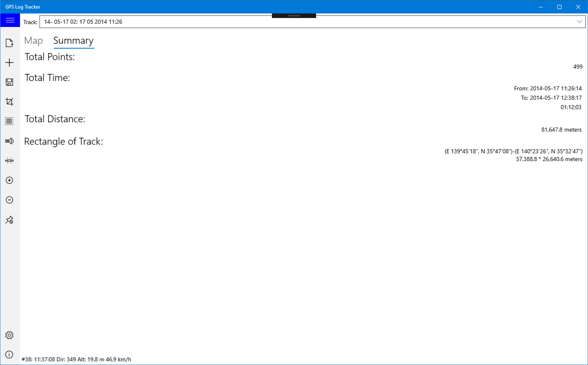Select the rename track tool
The width and height of the screenshot is (588, 365).
(10, 141)
